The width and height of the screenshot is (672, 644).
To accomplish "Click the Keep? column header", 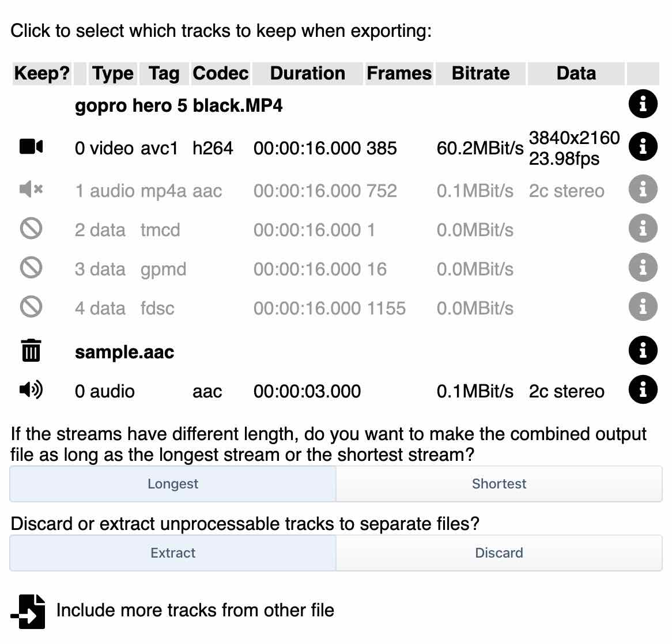I will [x=41, y=73].
